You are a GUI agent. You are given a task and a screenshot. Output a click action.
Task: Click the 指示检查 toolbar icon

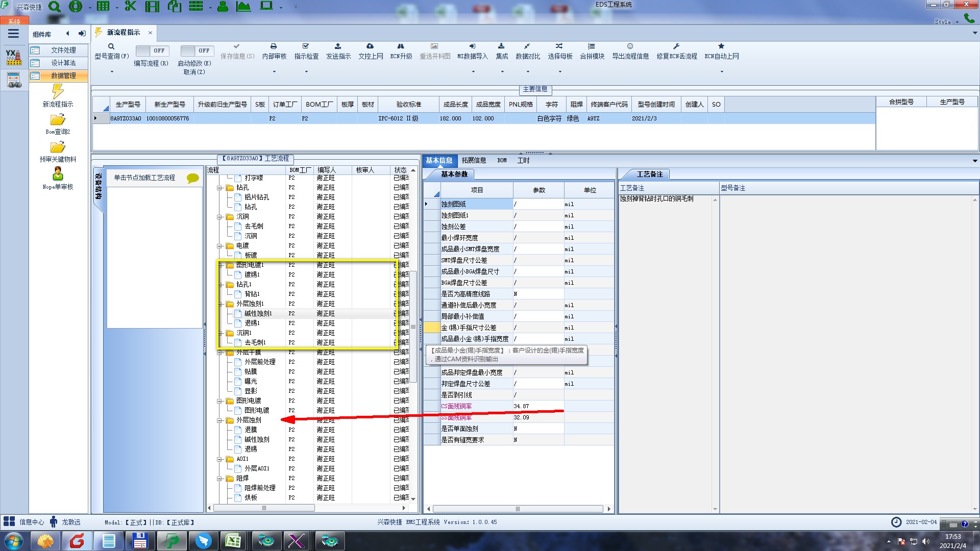(x=306, y=46)
